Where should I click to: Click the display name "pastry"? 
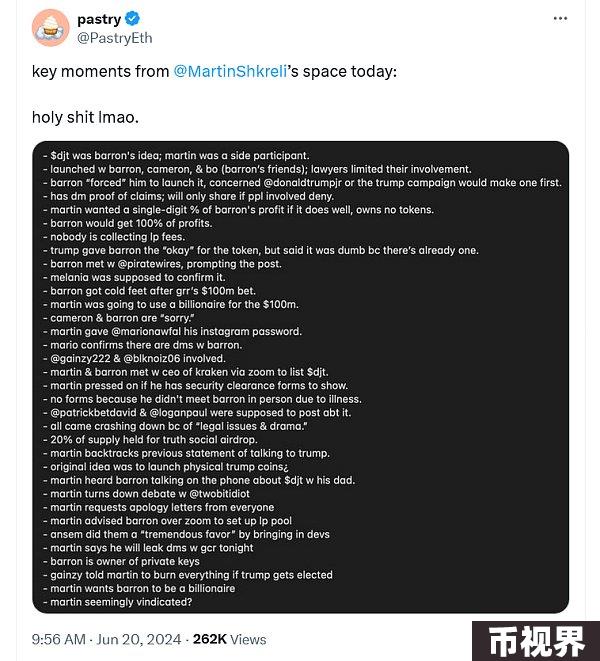coord(99,19)
